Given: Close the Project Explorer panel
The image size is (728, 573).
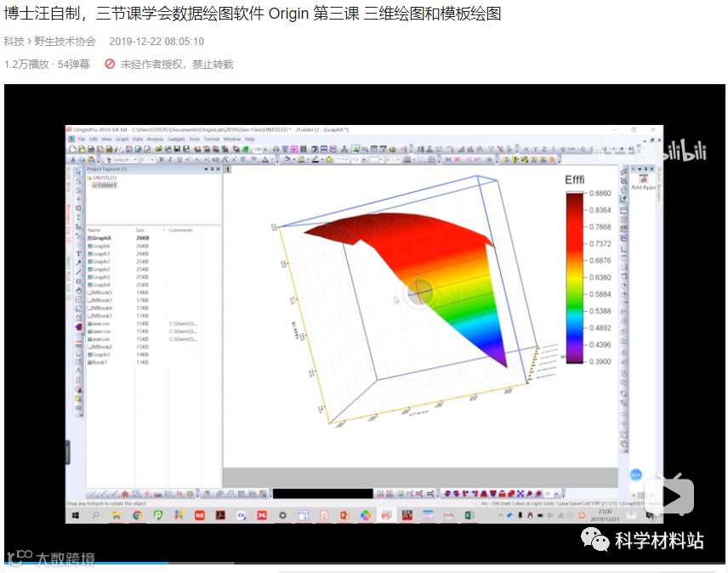Looking at the screenshot, I should coord(219,169).
